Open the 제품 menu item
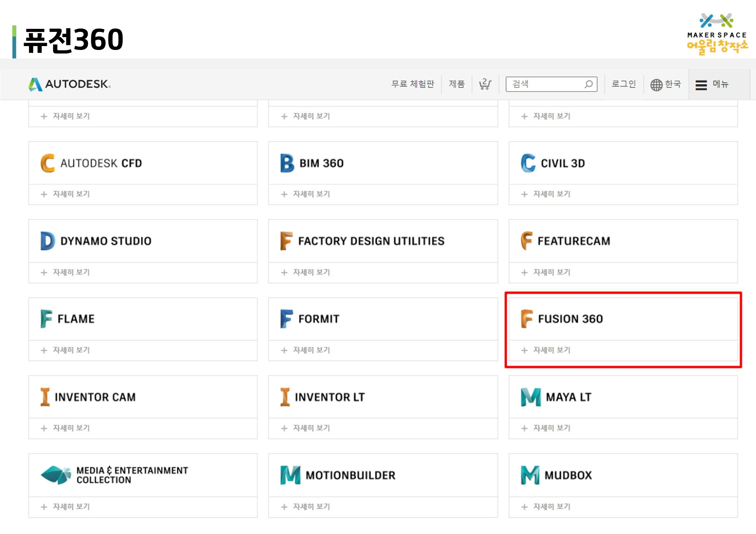The height and width of the screenshot is (534, 756). [457, 84]
